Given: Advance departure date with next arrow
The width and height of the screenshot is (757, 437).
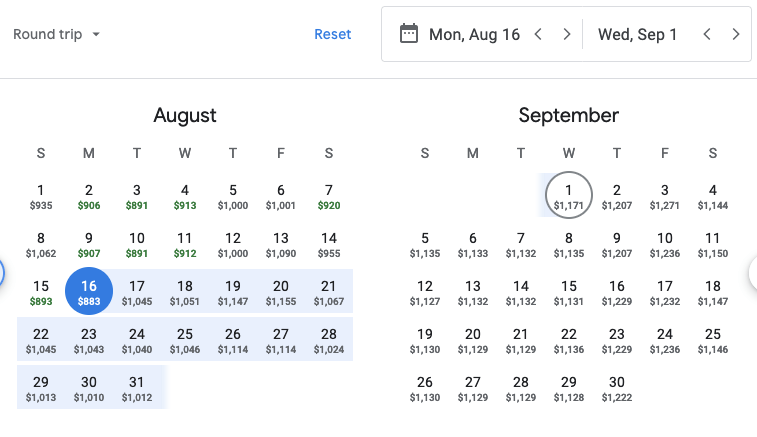Looking at the screenshot, I should point(567,34).
